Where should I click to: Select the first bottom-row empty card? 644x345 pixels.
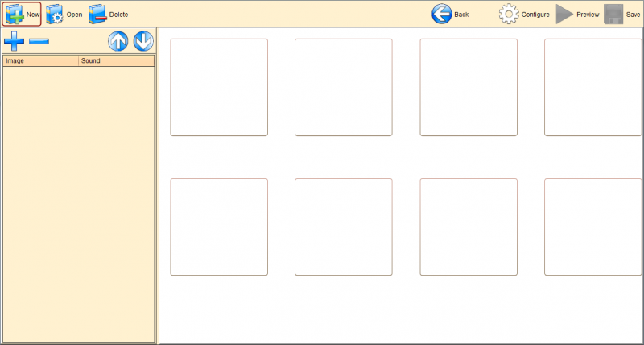[219, 227]
